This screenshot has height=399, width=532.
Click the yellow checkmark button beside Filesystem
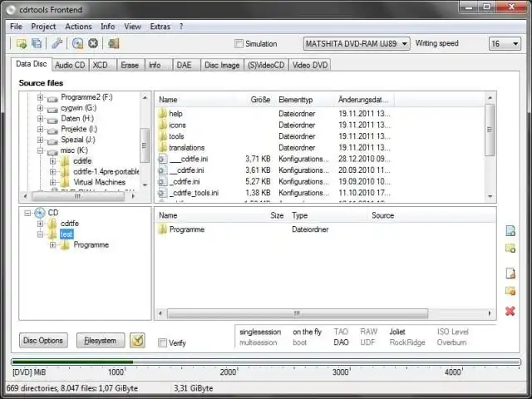click(x=137, y=340)
